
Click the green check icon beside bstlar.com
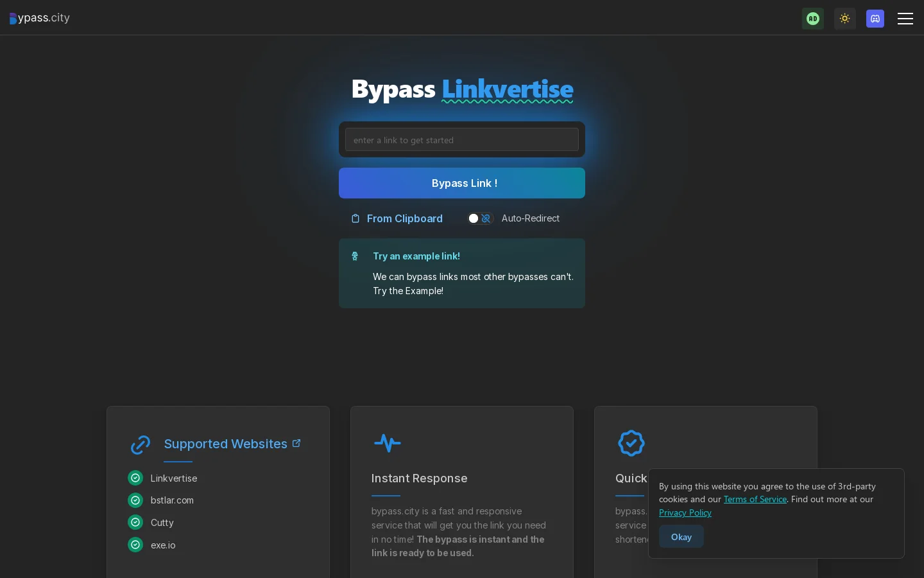click(135, 500)
